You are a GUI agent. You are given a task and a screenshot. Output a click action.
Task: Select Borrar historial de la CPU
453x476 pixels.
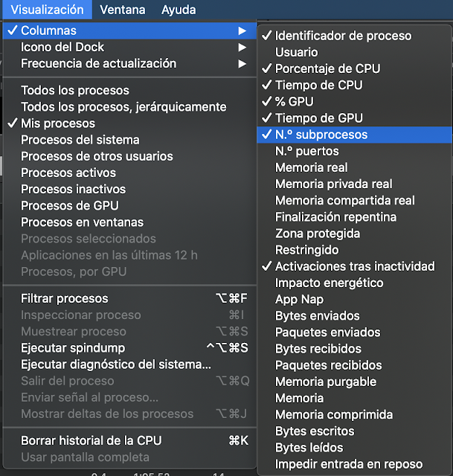pyautogui.click(x=91, y=440)
